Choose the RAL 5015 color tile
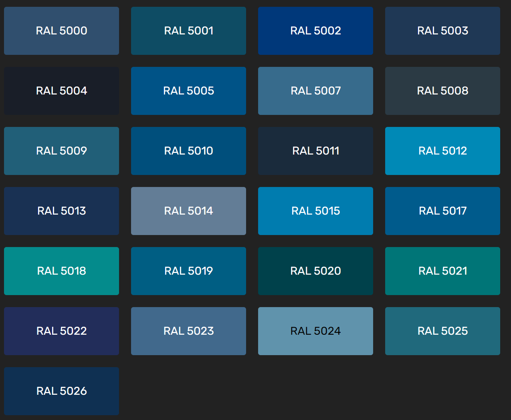This screenshot has width=511, height=420. coord(315,211)
